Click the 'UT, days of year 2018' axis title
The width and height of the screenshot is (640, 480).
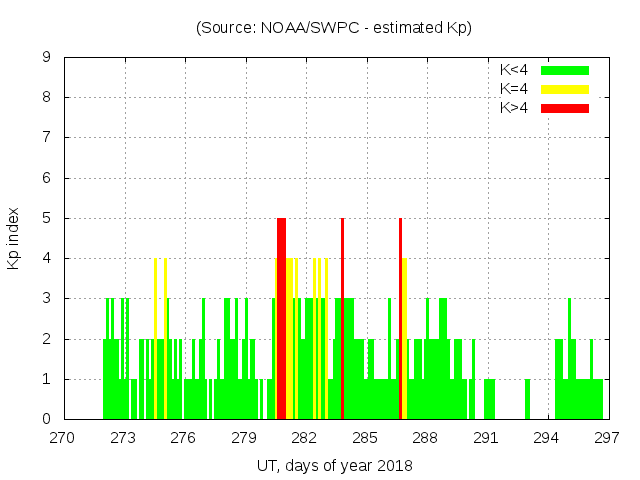pos(333,465)
